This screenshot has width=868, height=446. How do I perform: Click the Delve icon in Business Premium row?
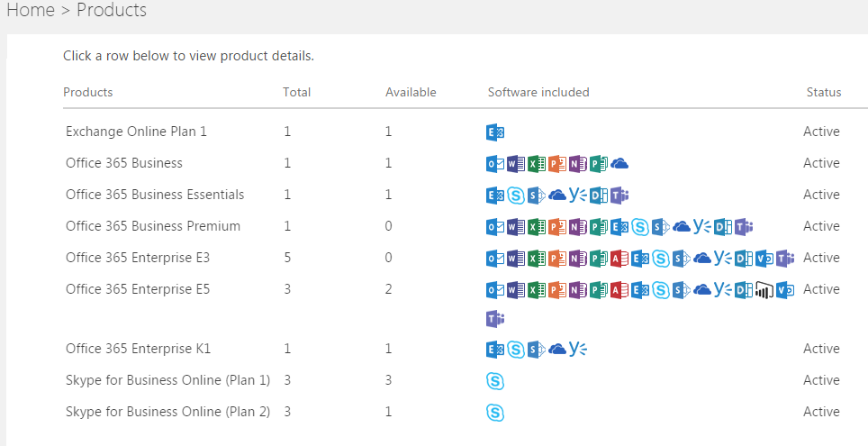point(723,227)
